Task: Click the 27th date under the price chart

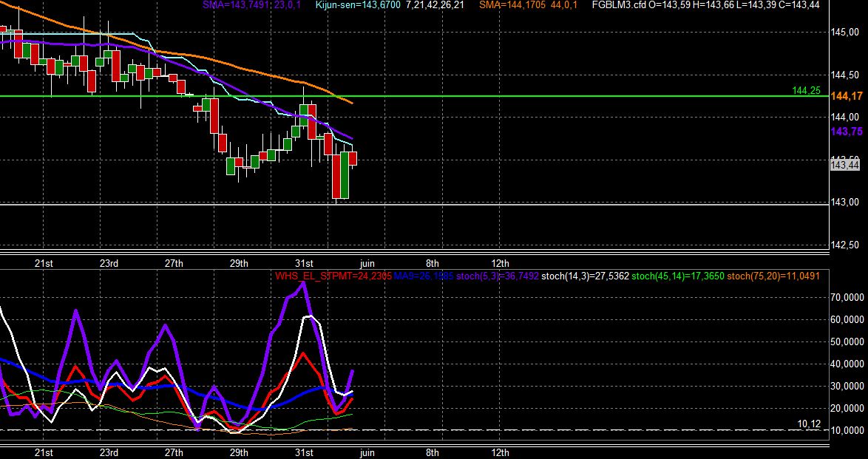Action: [x=174, y=263]
